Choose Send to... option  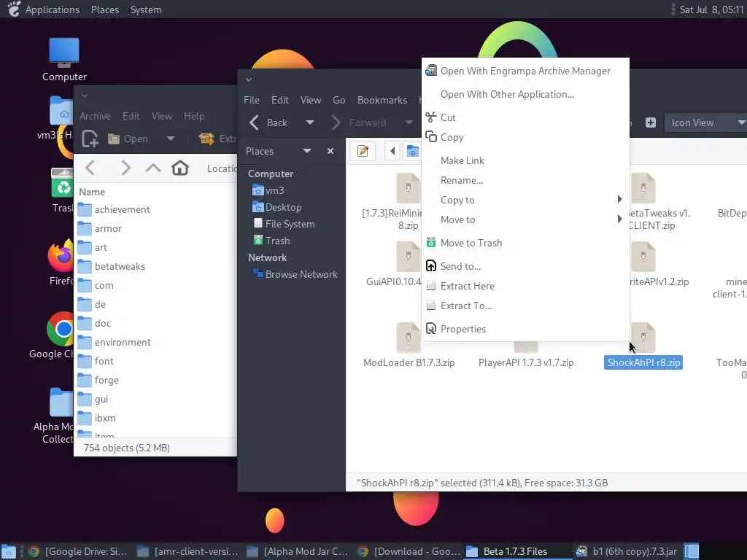click(525, 266)
